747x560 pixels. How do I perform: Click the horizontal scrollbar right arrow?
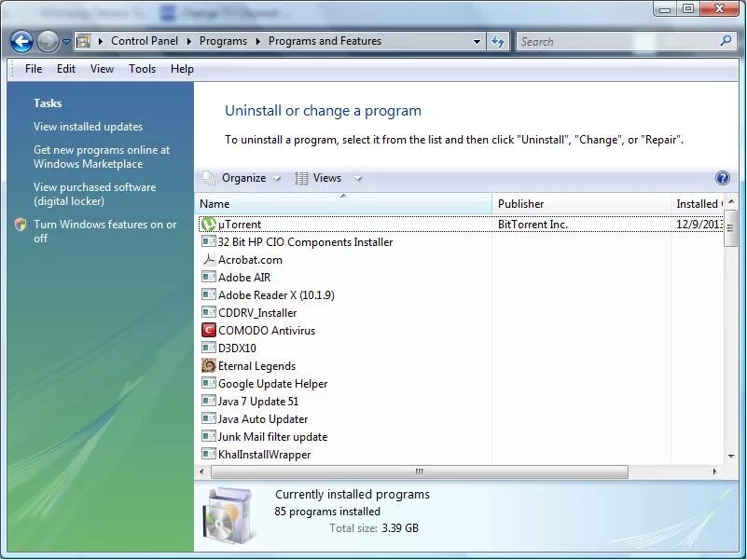(x=714, y=471)
